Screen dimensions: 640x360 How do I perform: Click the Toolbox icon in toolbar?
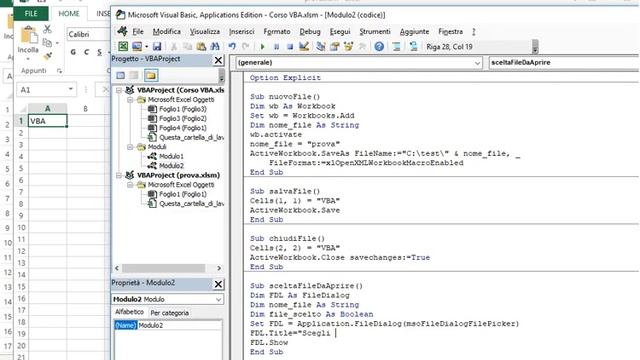click(x=362, y=47)
